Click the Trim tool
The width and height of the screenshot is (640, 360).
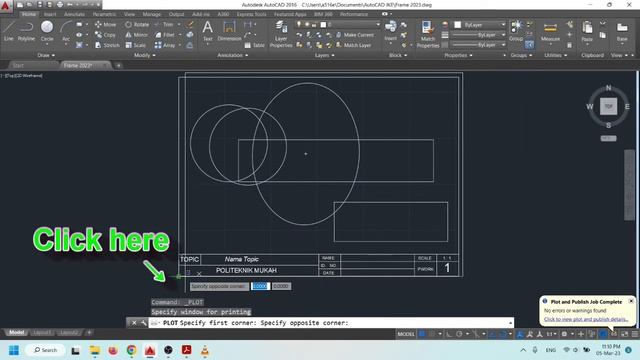click(164, 24)
